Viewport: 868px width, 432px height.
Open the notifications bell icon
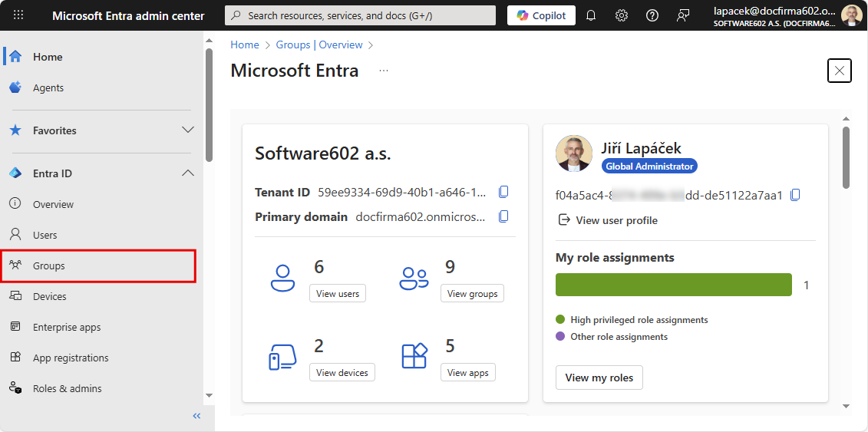pos(591,15)
